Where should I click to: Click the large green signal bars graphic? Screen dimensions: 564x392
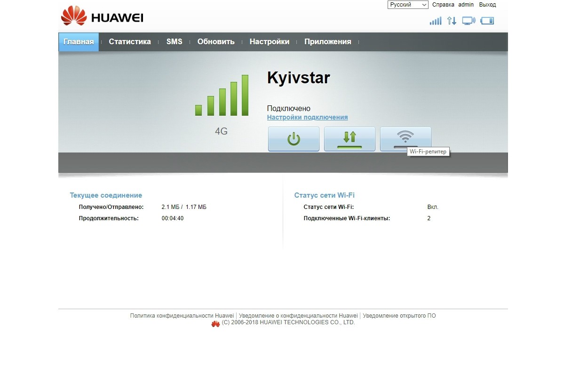(x=222, y=96)
